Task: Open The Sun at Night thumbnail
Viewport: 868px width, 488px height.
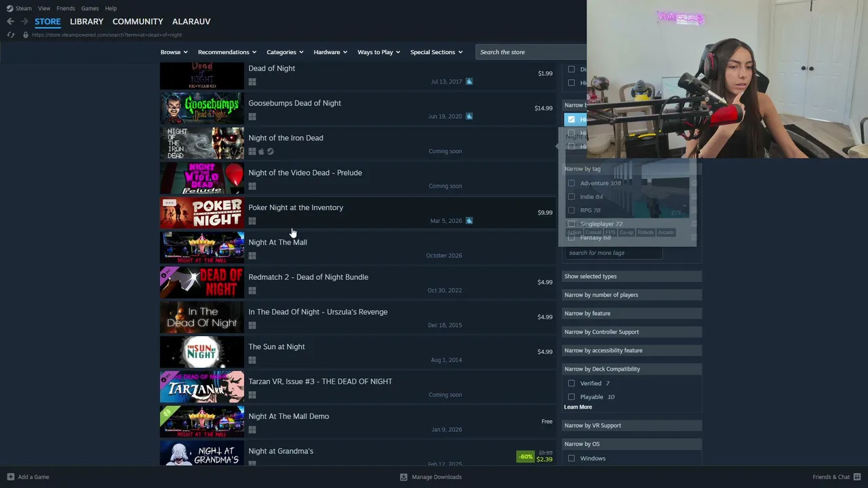Action: 202,351
